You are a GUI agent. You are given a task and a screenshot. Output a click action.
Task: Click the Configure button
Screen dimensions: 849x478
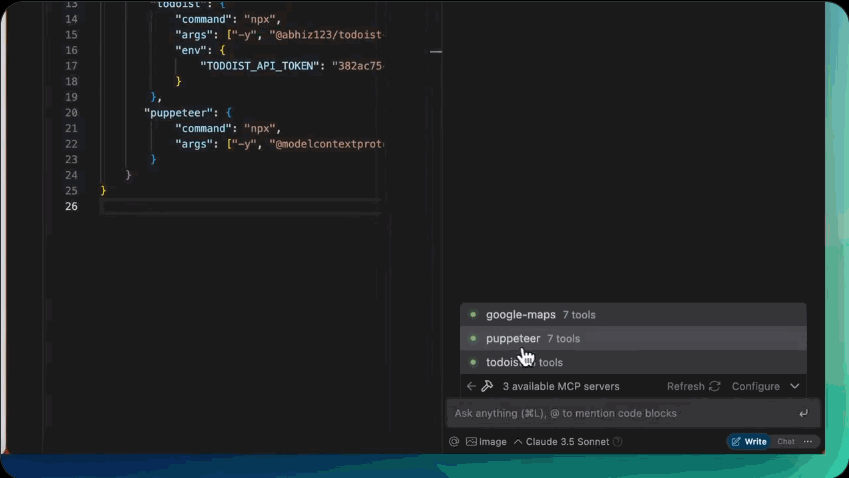[x=755, y=386]
